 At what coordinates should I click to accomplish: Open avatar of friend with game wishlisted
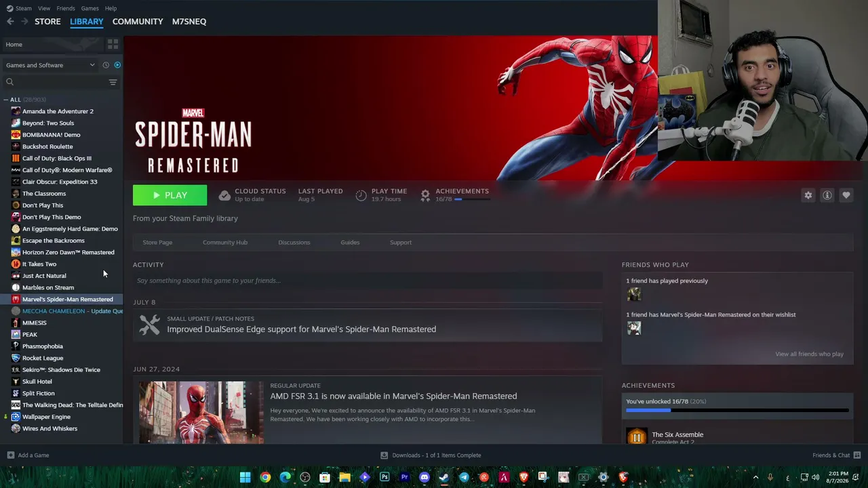(634, 328)
